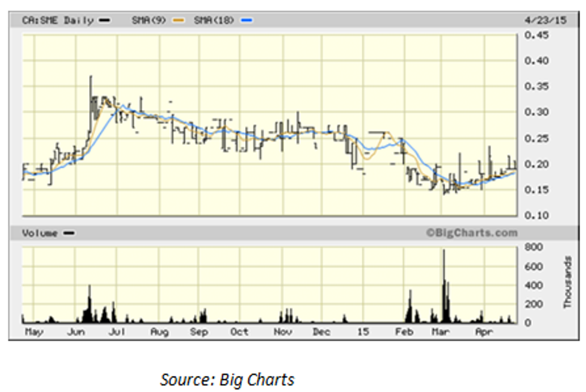This screenshot has width=586, height=392.
Task: Select the CA:SME Daily ticker label
Action: [57, 20]
